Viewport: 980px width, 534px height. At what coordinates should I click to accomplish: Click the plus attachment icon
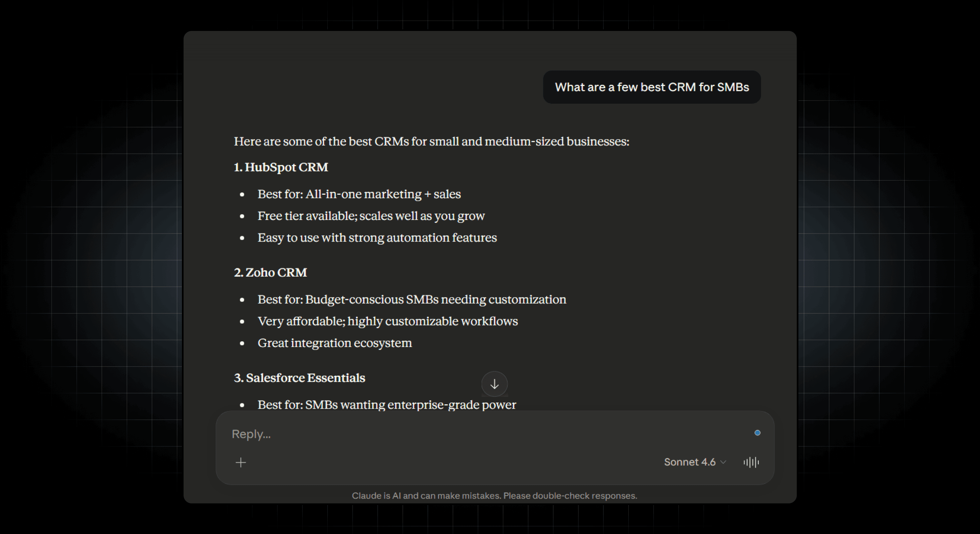pos(241,463)
